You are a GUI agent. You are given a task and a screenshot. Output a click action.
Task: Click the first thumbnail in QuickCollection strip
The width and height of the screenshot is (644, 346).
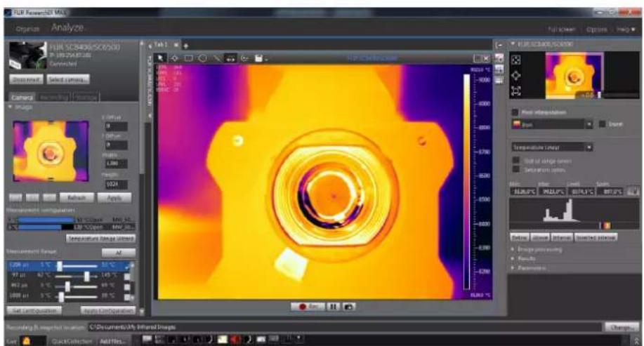click(x=147, y=340)
